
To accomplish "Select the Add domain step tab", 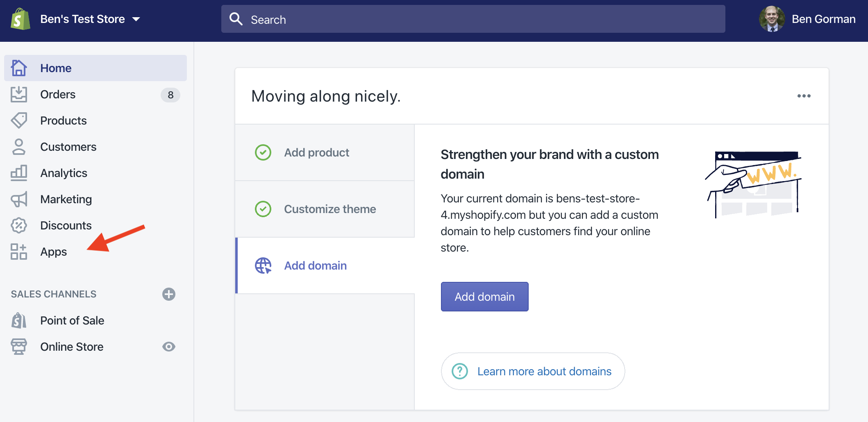I will [316, 265].
